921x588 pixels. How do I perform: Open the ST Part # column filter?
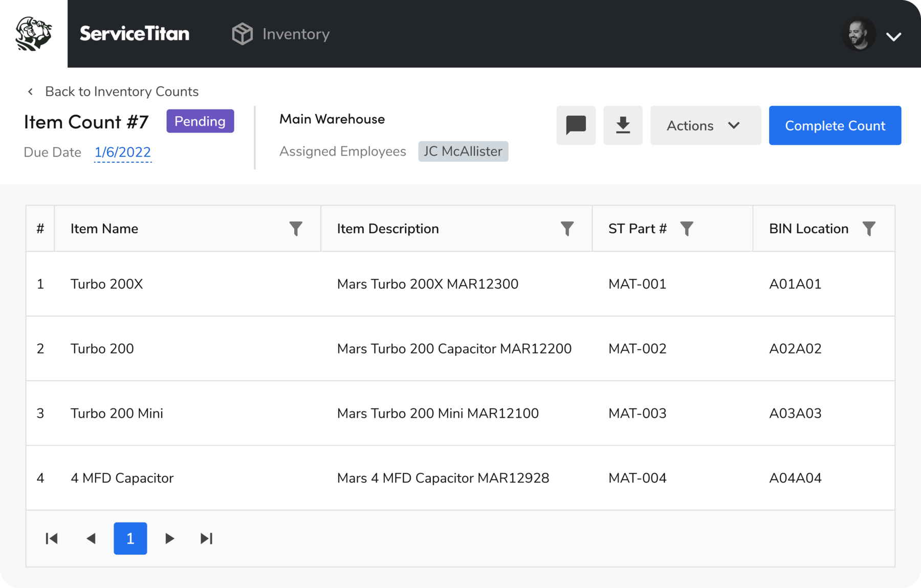tap(688, 229)
